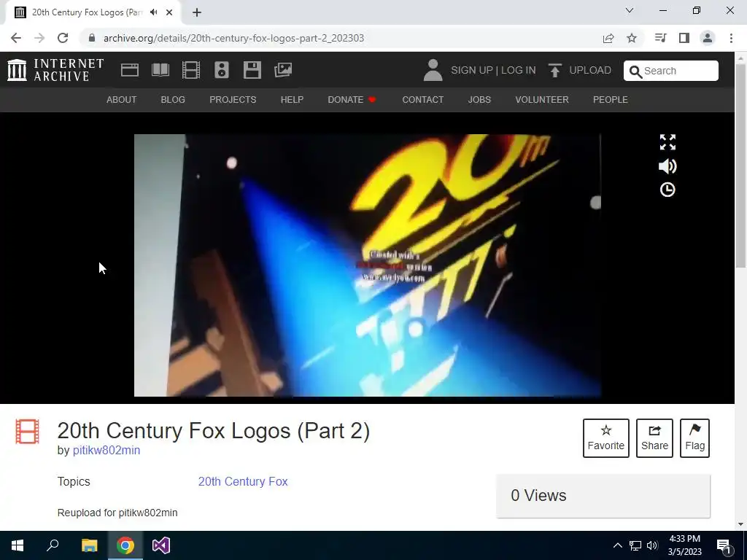Screen dimensions: 747x560
Task: Mute the tab with the audio icon
Action: 153,12
